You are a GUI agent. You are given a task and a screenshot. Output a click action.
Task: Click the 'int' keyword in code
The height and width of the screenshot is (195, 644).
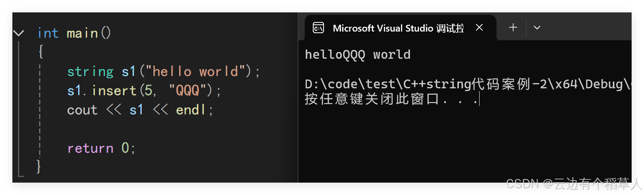click(x=48, y=33)
